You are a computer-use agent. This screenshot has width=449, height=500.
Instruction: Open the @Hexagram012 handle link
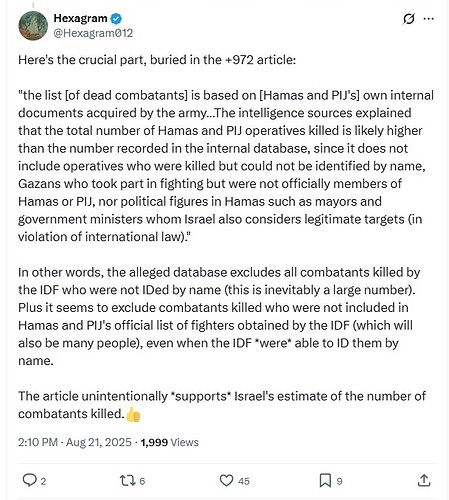(x=93, y=33)
